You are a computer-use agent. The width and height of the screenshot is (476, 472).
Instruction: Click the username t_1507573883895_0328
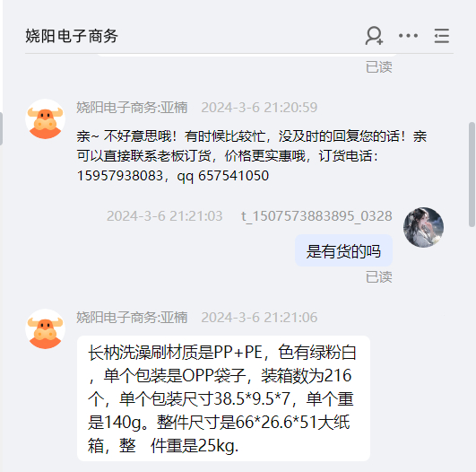pos(316,216)
